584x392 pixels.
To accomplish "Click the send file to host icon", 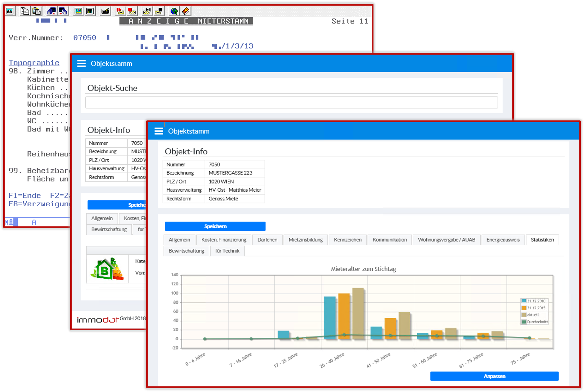I will tap(51, 11).
